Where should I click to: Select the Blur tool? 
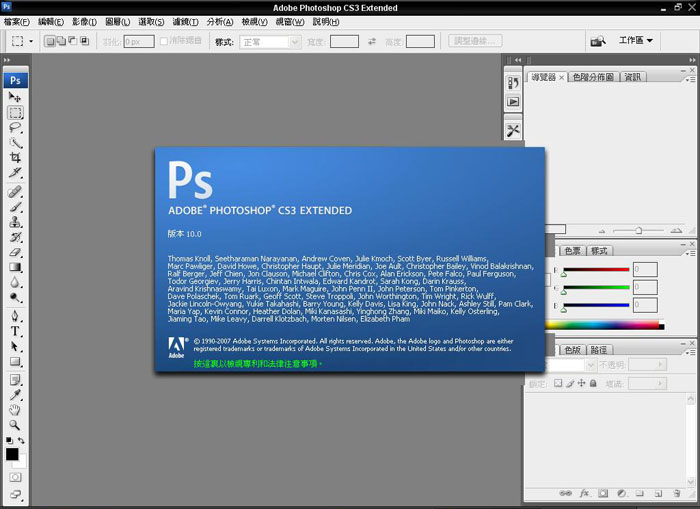(x=15, y=282)
